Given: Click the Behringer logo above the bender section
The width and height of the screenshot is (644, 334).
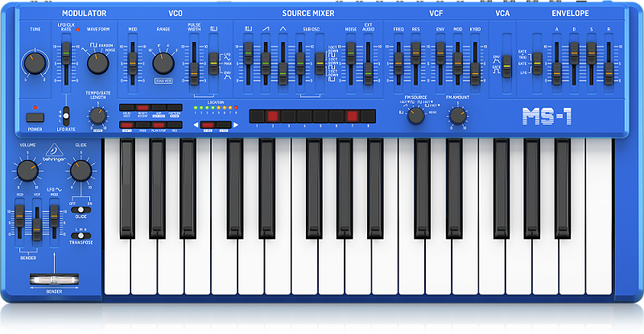Looking at the screenshot, I should 54,152.
